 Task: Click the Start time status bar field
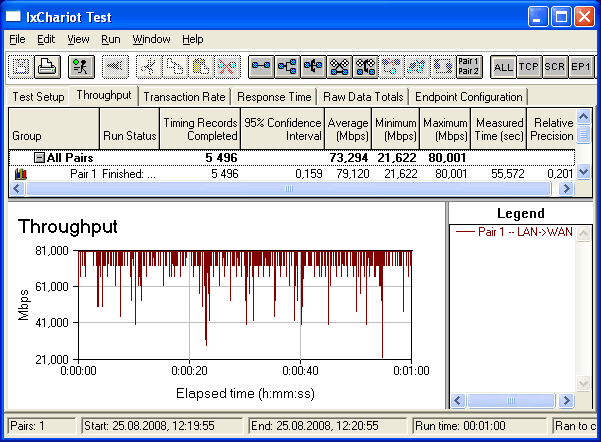point(162,426)
